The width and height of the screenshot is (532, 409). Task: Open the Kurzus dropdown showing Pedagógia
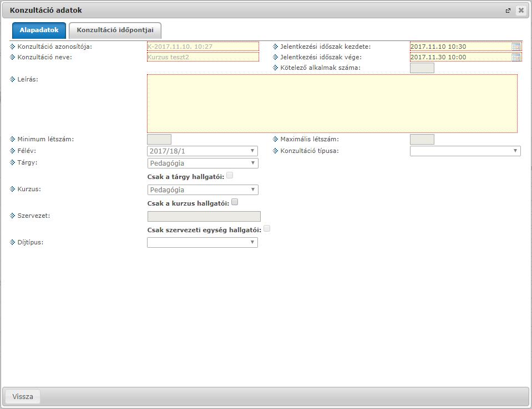point(203,190)
